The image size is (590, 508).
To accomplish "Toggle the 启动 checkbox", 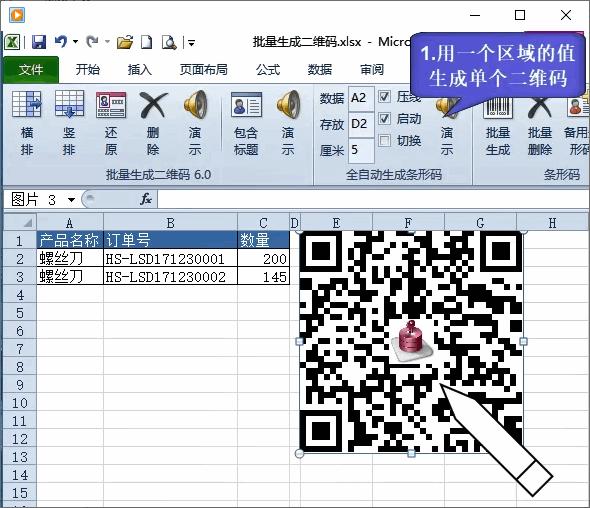I will 384,119.
